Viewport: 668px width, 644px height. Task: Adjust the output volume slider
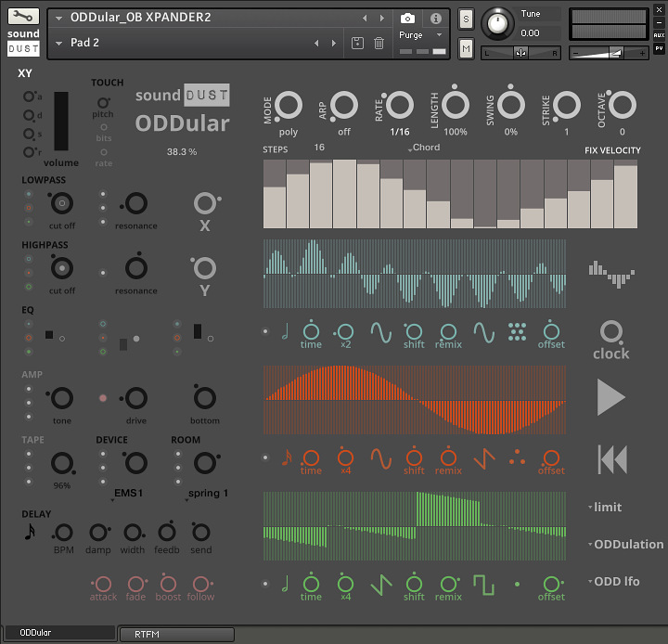(x=609, y=53)
